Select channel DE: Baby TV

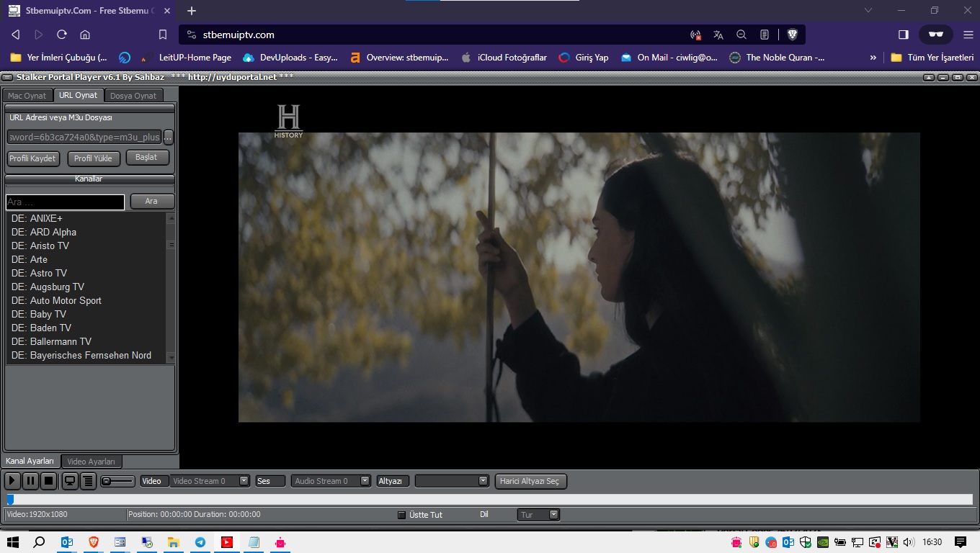(x=86, y=314)
